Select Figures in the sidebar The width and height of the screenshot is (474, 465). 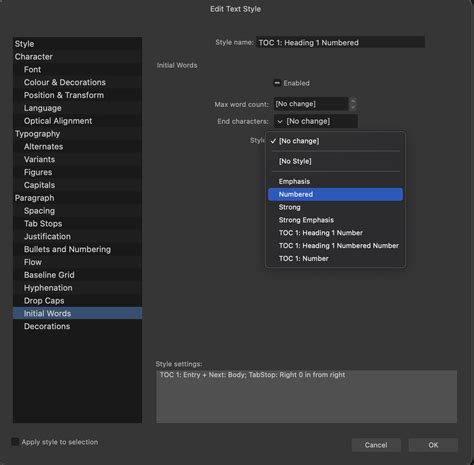click(77, 172)
